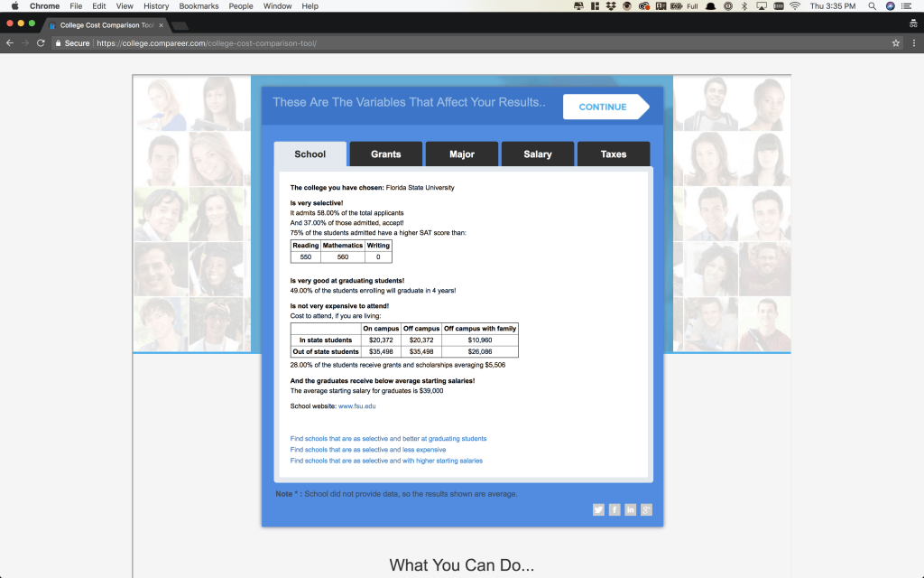Open the Chrome application menu
The height and width of the screenshot is (578, 924).
click(x=45, y=6)
